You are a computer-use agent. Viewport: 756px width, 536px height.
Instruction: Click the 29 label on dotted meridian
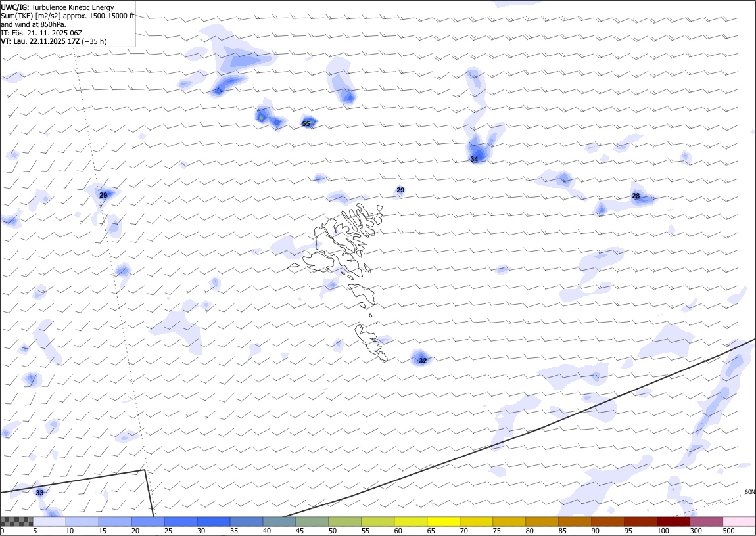point(103,196)
